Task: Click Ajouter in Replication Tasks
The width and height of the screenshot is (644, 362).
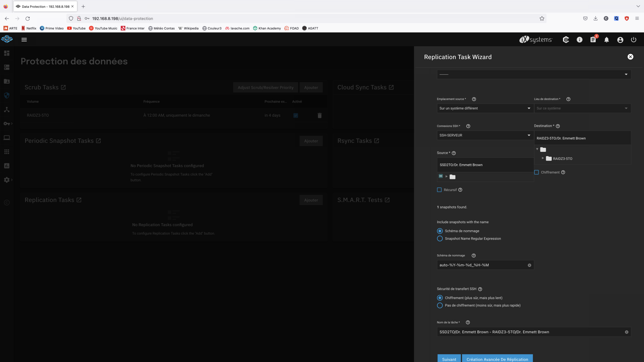Action: 311,200
